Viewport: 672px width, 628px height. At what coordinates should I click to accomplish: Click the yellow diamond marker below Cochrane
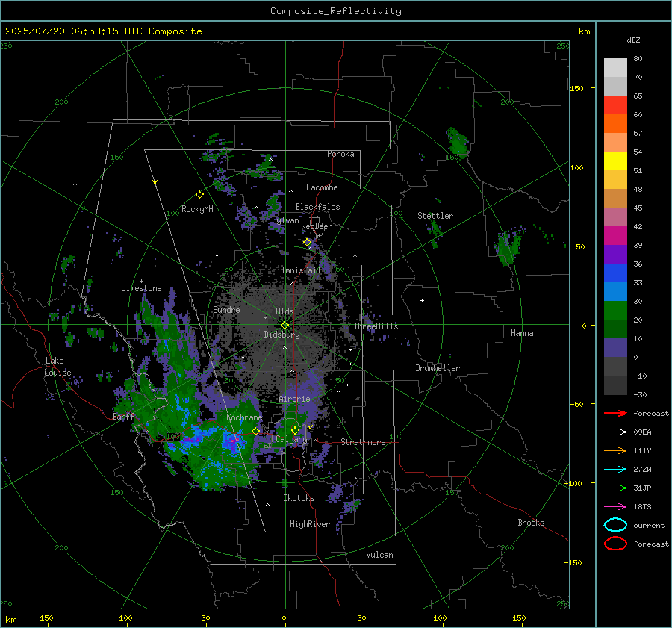(256, 431)
